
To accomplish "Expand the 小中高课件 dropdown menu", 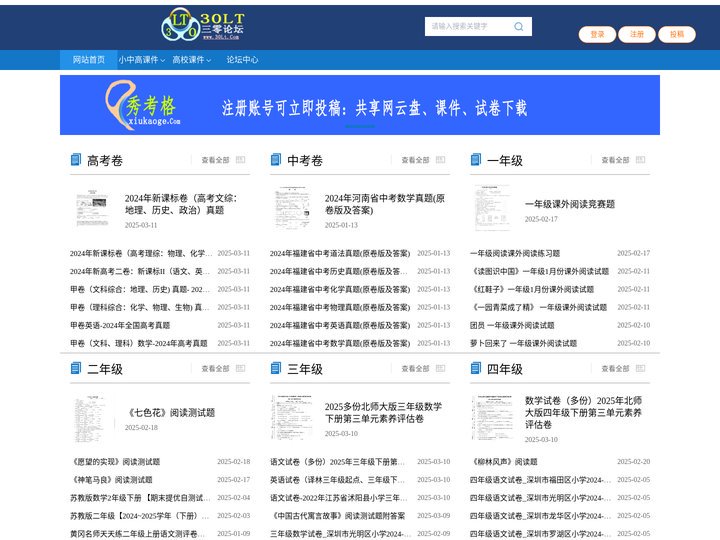I will tap(141, 60).
